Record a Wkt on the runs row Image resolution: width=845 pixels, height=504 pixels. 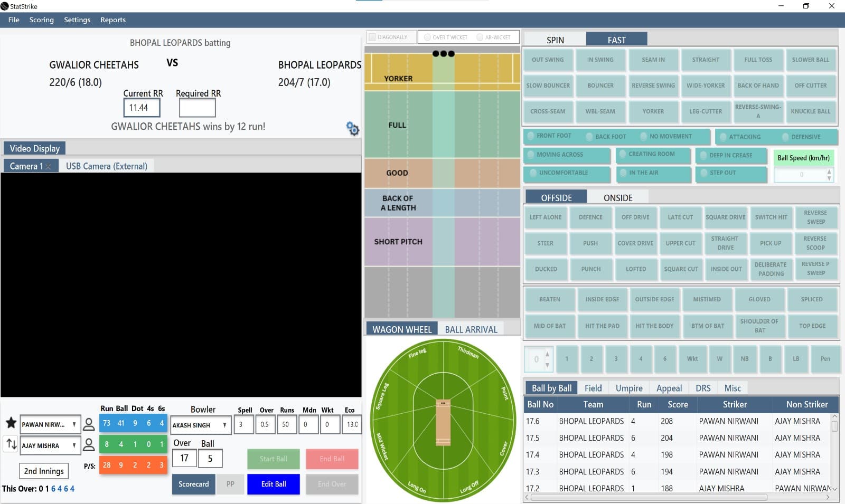[692, 359]
